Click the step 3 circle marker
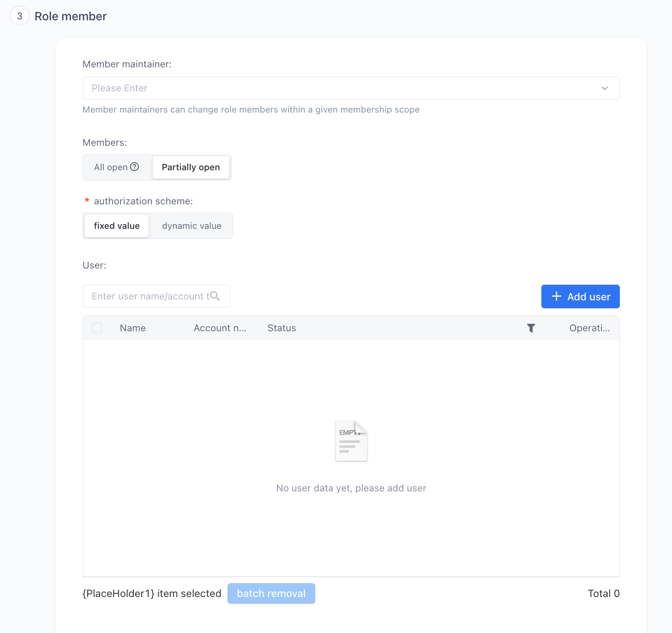Viewport: 672px width, 633px height. [x=19, y=16]
